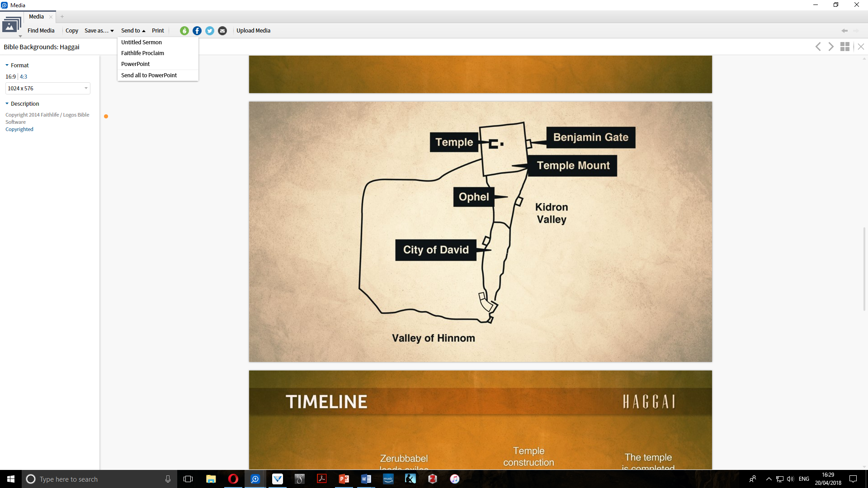
Task: Click Upload Media button
Action: coord(253,31)
